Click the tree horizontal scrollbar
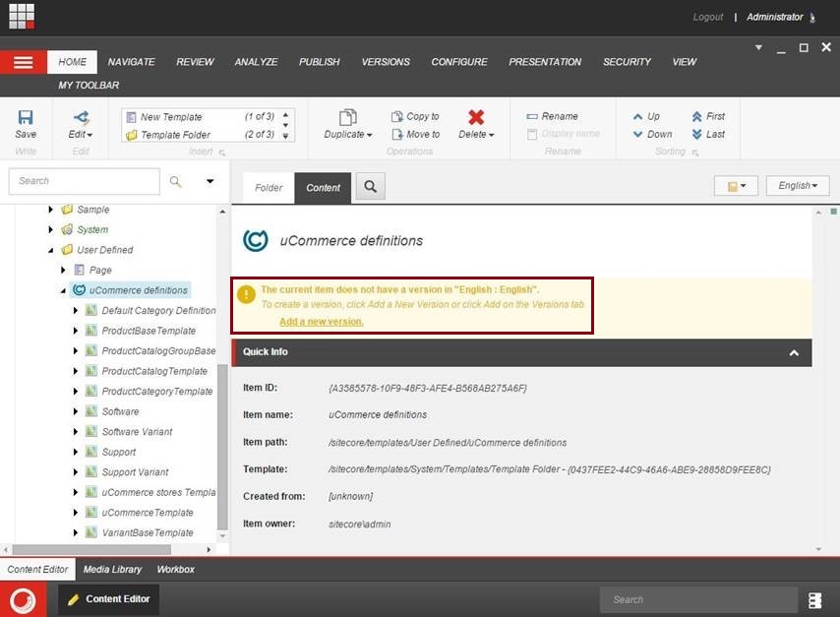 click(91, 550)
